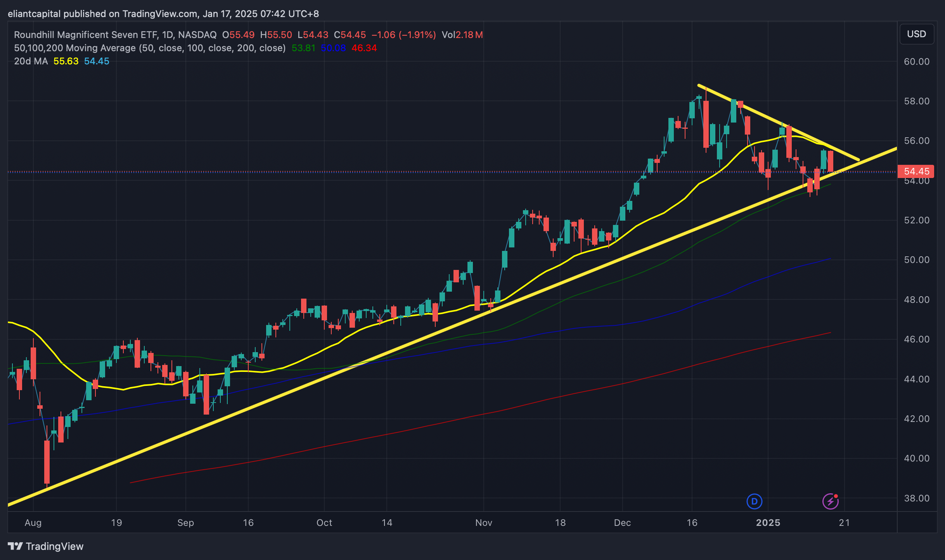
Task: Click the purple lightning earnings icon
Action: click(830, 501)
